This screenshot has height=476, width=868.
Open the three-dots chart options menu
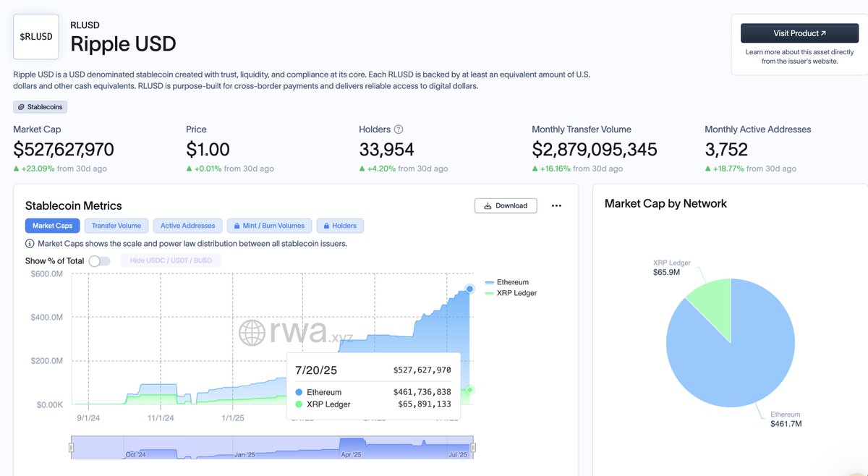pos(556,205)
